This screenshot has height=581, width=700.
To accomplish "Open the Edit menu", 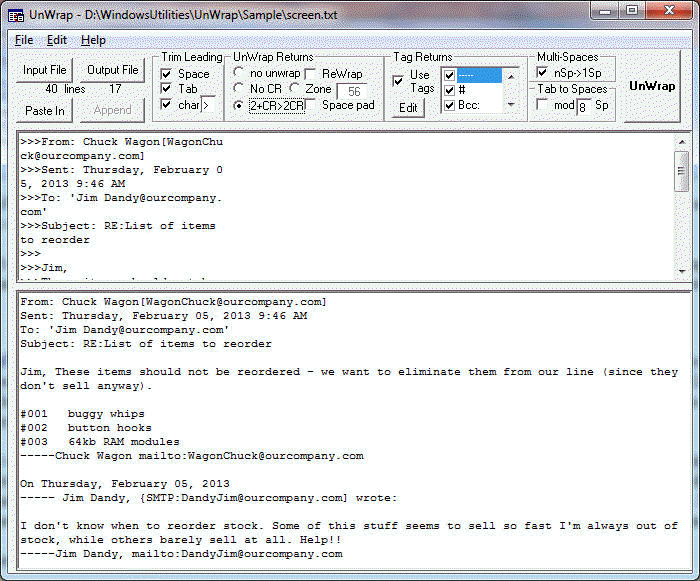I will [x=57, y=40].
